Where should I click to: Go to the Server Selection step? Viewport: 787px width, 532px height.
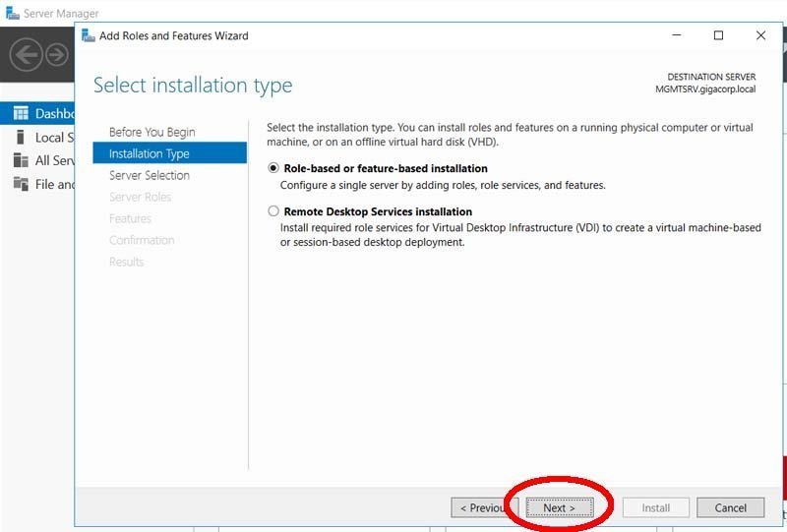pyautogui.click(x=150, y=175)
